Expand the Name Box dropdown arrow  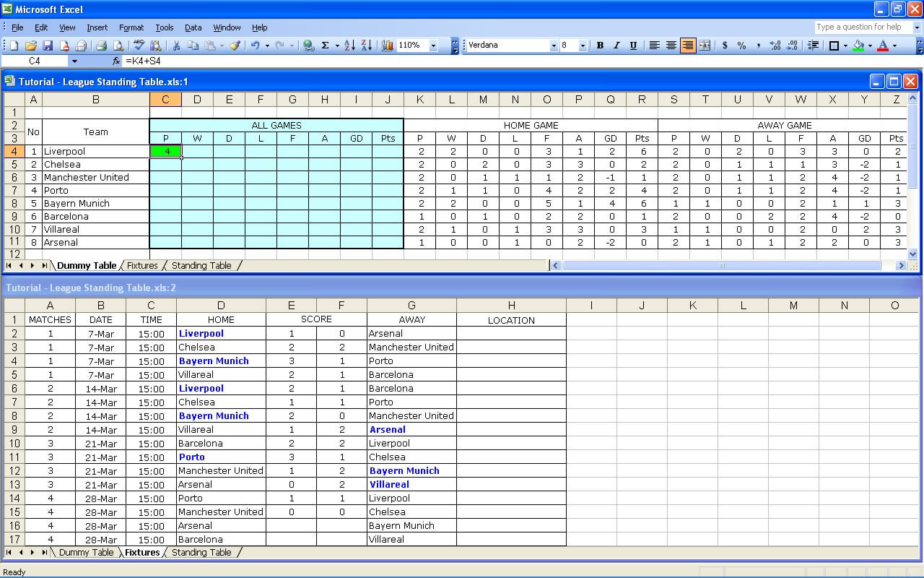tap(74, 61)
